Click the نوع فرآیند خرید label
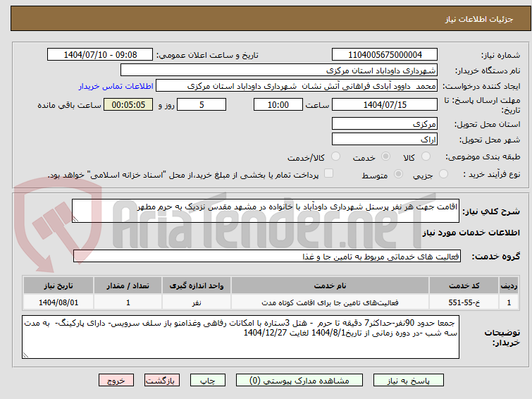Image resolution: width=532 pixels, height=399 pixels. click(x=492, y=174)
